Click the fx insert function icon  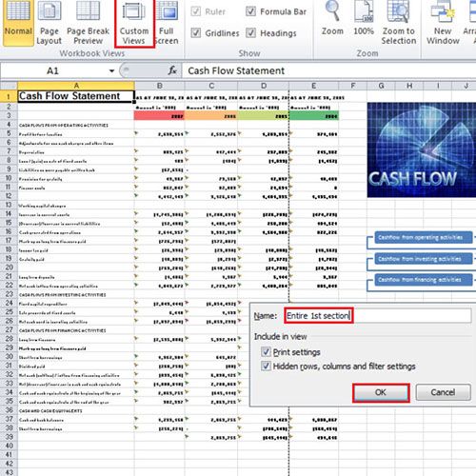(x=172, y=70)
